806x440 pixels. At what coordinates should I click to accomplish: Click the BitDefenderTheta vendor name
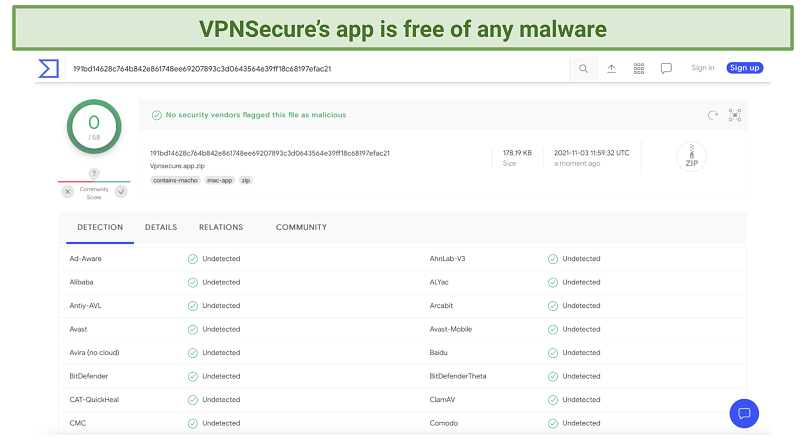(x=458, y=376)
